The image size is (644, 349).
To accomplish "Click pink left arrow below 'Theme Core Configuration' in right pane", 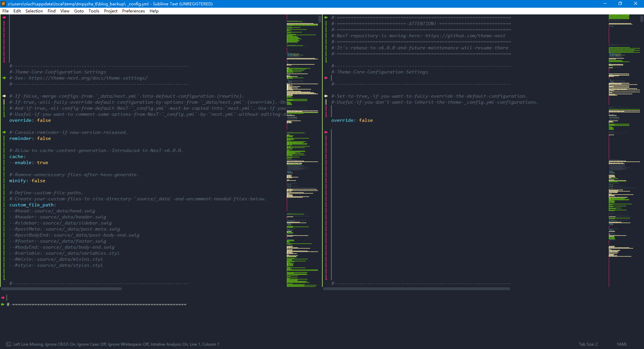I will pyautogui.click(x=326, y=78).
